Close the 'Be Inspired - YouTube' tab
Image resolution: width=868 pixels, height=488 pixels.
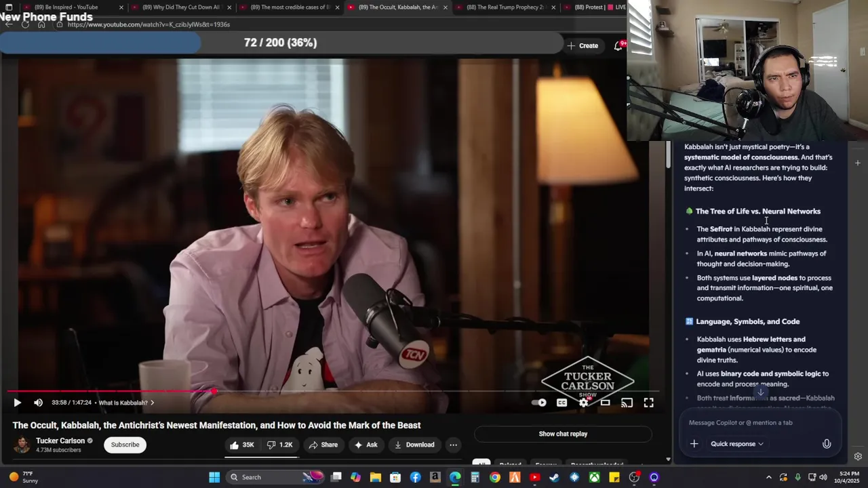click(121, 7)
